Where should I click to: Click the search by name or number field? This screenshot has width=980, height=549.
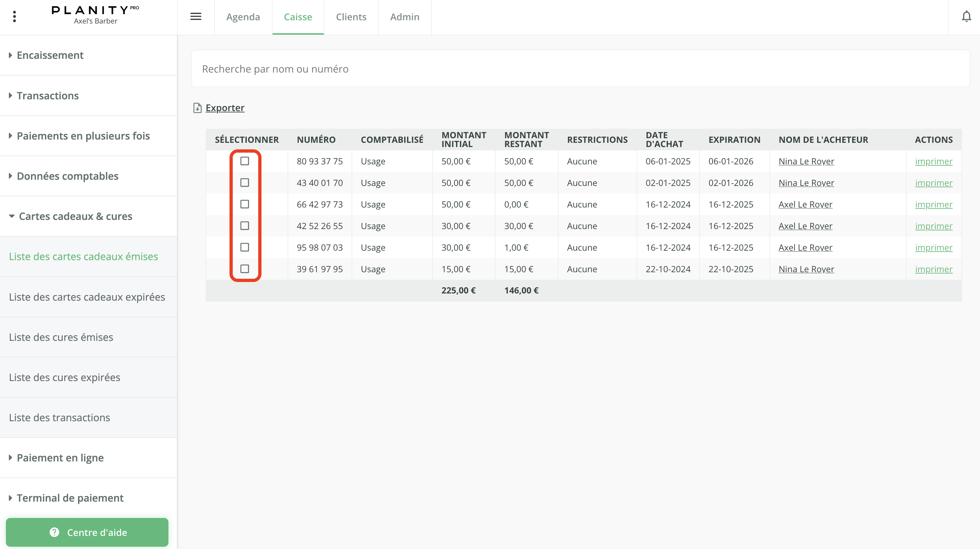580,69
